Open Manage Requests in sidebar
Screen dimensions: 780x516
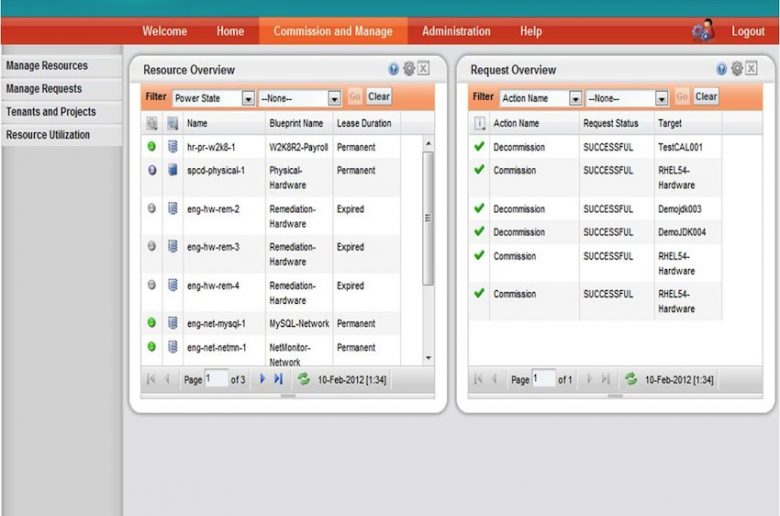tap(62, 89)
